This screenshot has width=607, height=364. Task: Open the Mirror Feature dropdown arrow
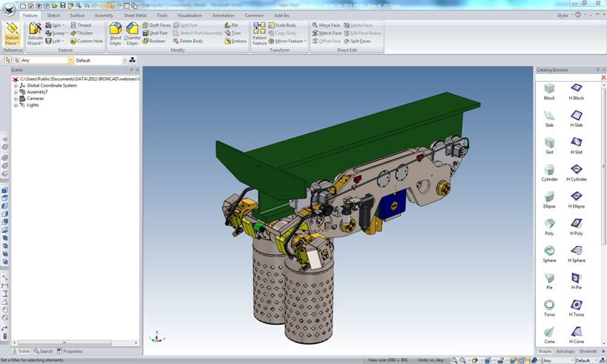pyautogui.click(x=305, y=42)
